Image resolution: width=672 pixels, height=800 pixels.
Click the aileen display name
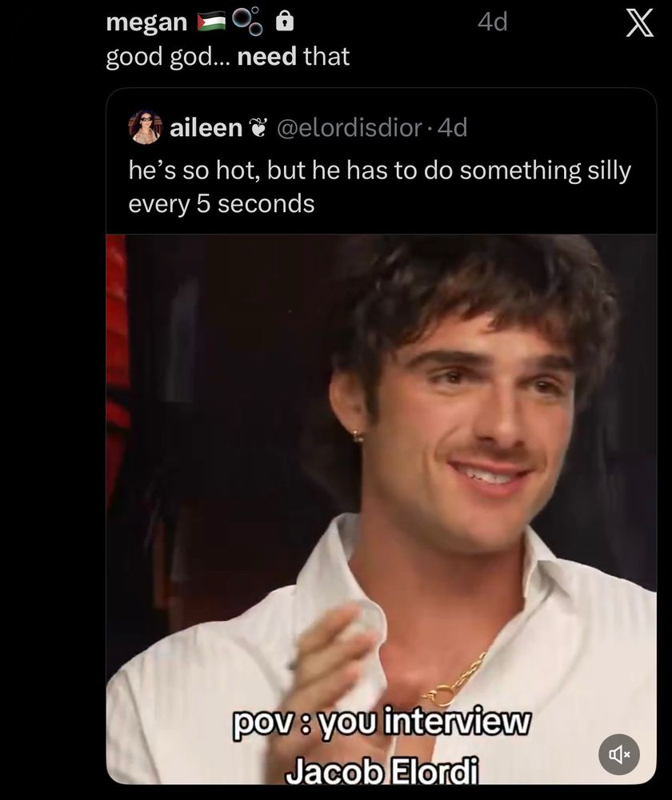206,127
